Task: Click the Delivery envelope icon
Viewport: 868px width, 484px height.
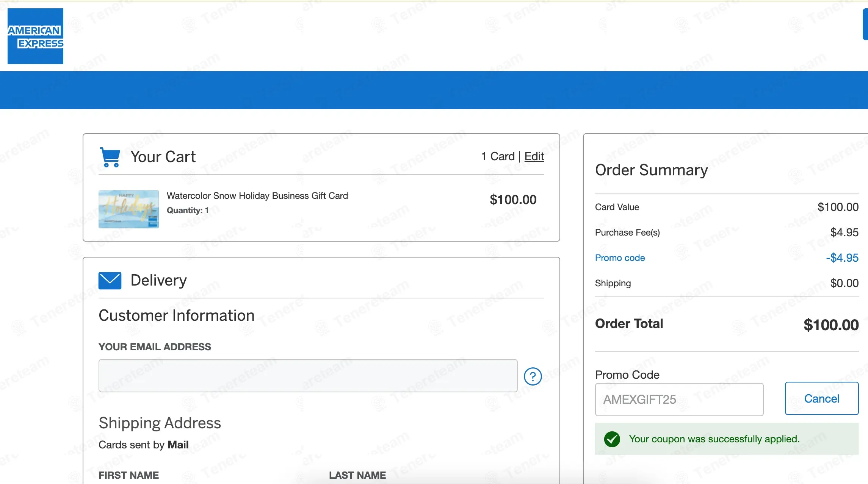Action: coord(110,281)
